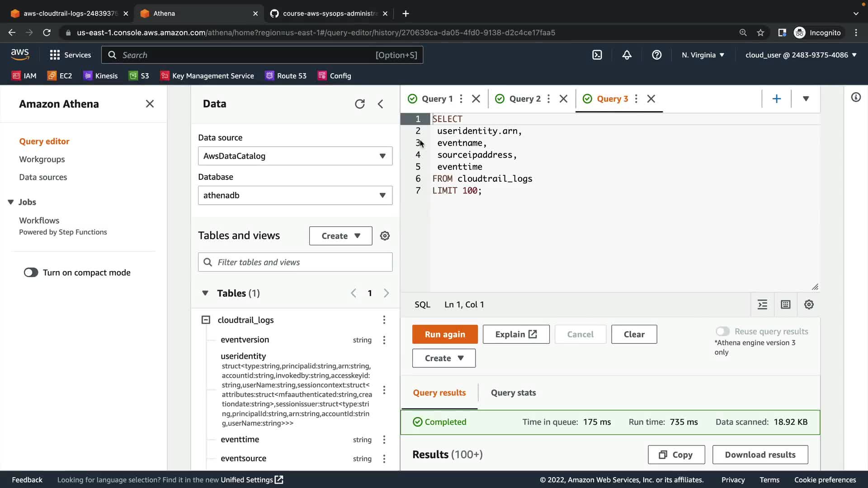Open cloudtrail_logs table options menu
868x488 pixels.
(x=384, y=320)
